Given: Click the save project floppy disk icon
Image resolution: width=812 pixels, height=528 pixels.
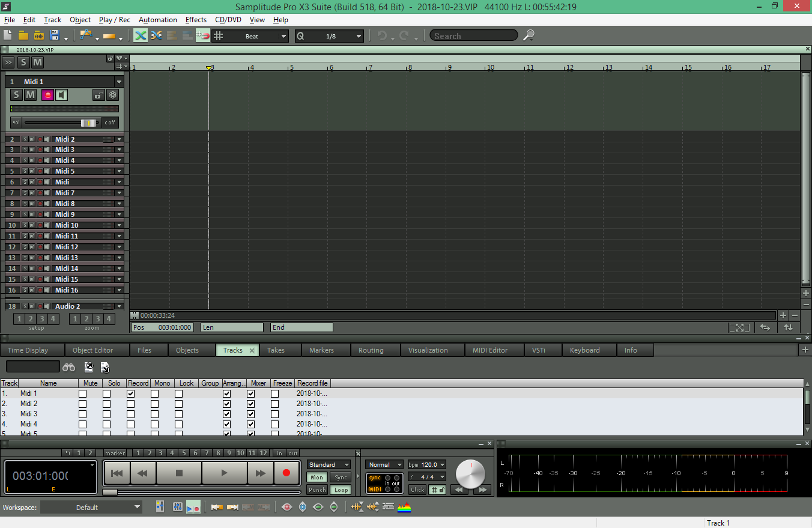Looking at the screenshot, I should click(54, 35).
